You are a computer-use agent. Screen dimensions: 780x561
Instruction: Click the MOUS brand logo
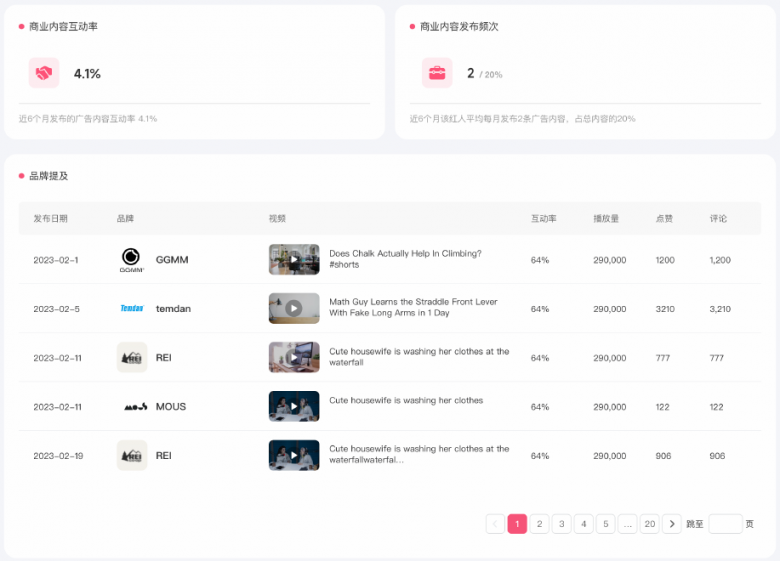point(134,407)
